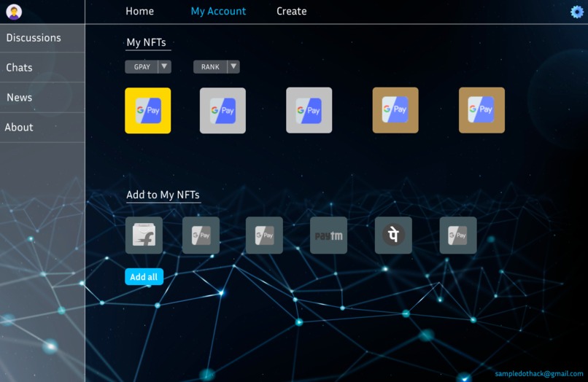Open About in the sidebar
The image size is (588, 382).
(x=42, y=128)
